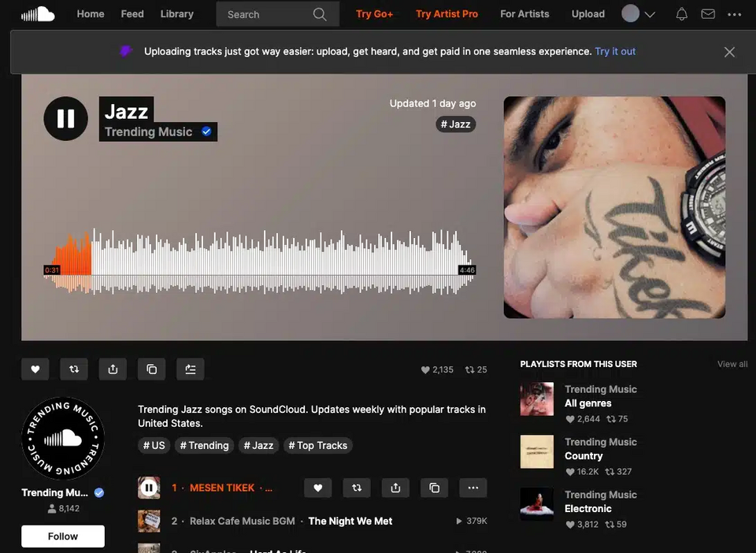
Task: Open notifications bell
Action: pos(681,14)
